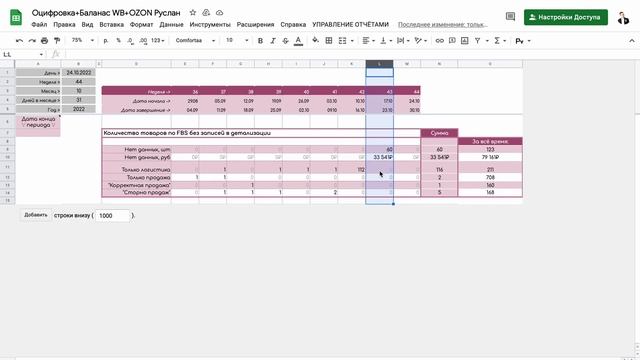
Task: Open the comment history icon
Action: [510, 16]
